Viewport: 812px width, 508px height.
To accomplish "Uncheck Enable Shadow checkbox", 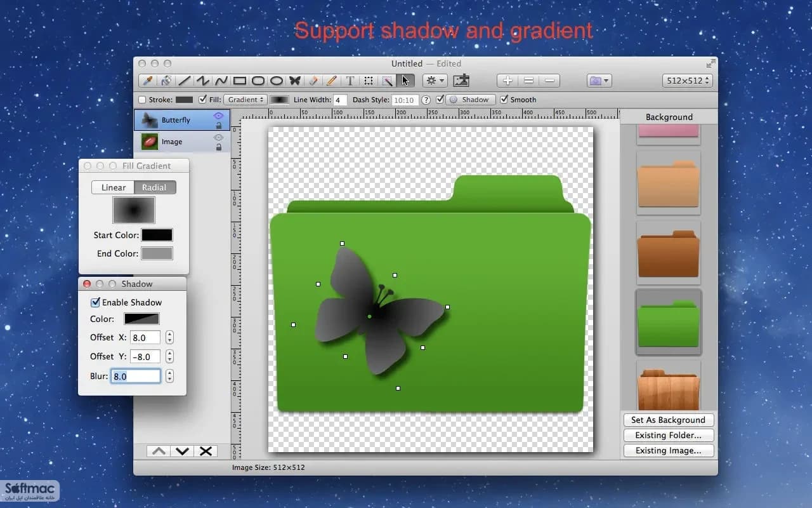I will point(96,302).
